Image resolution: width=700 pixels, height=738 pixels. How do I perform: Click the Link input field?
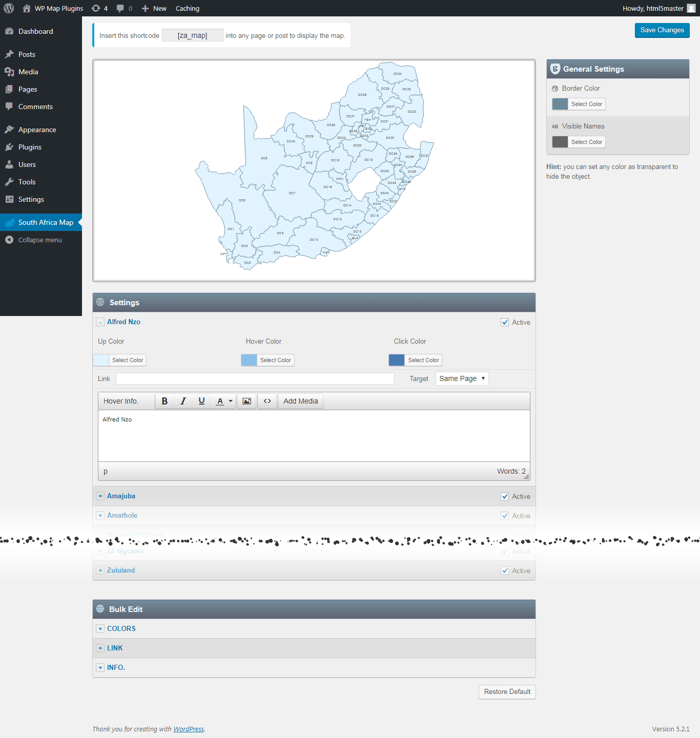click(x=255, y=378)
